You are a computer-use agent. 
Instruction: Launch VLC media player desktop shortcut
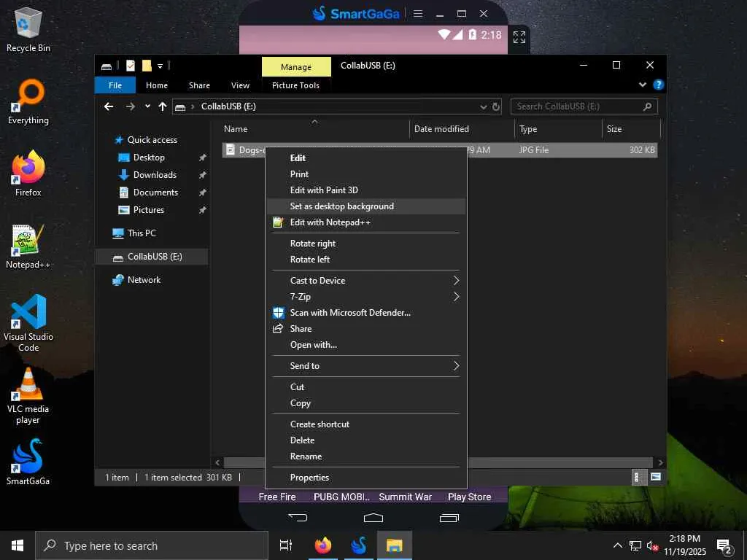click(x=28, y=395)
